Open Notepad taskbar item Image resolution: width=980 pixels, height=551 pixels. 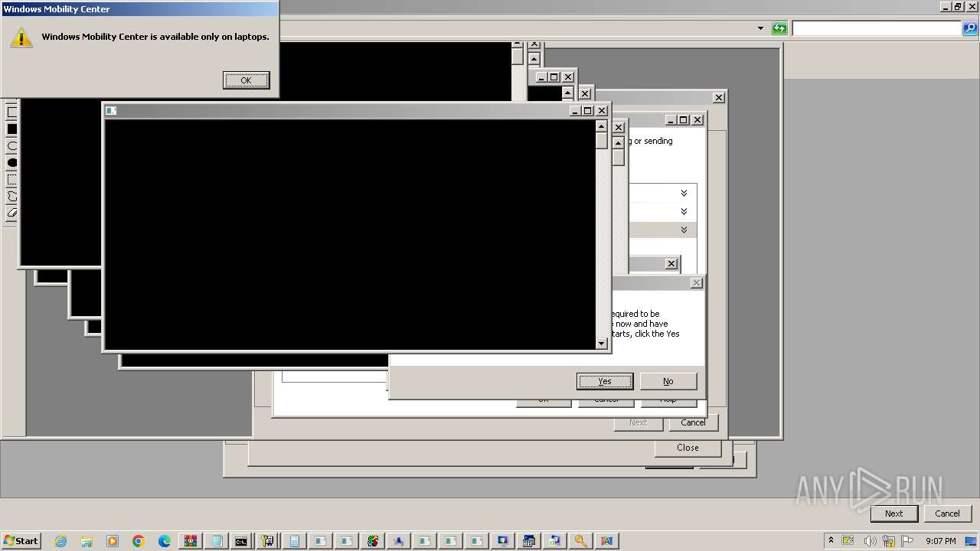click(x=216, y=541)
